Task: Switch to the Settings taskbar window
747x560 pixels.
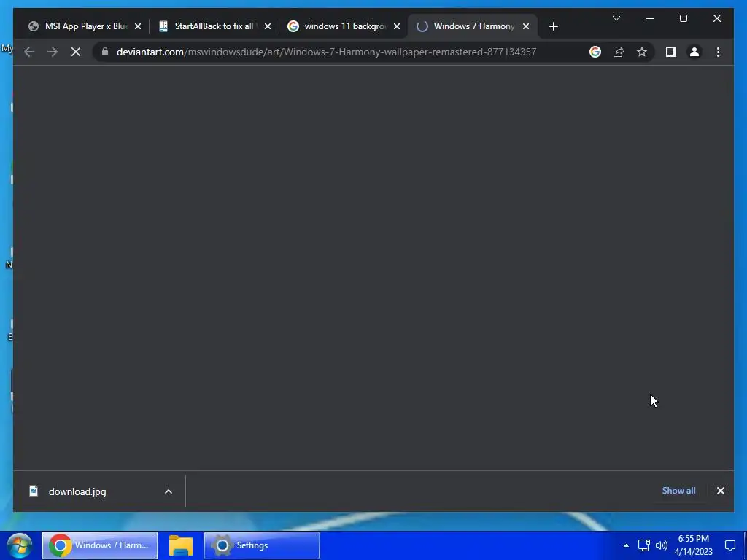Action: coord(262,545)
